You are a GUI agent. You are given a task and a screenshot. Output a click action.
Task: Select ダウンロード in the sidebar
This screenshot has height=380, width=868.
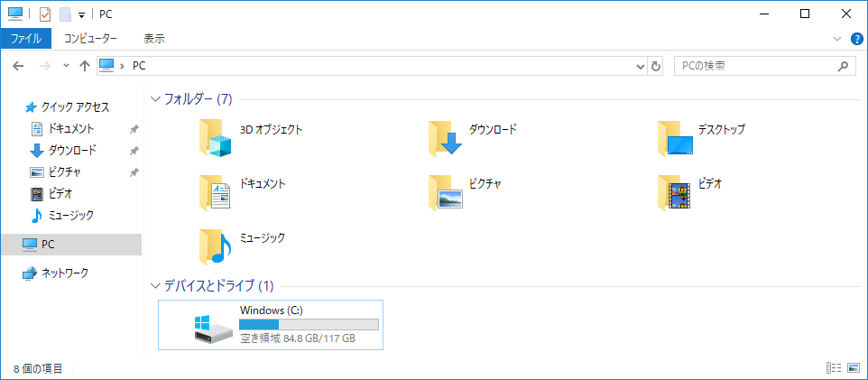71,150
